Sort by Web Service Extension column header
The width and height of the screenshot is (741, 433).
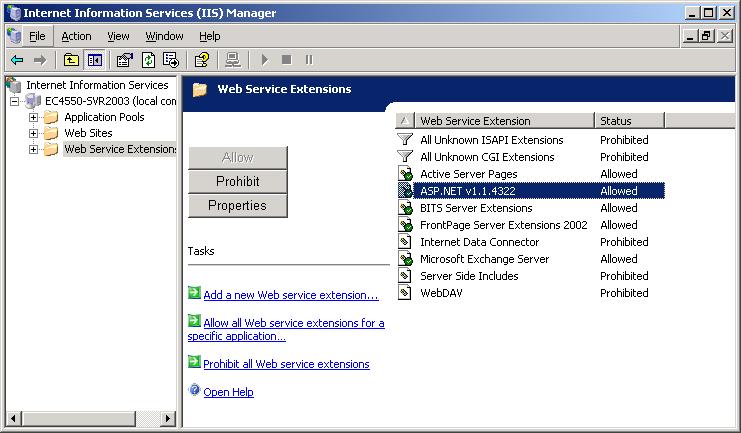[x=504, y=121]
